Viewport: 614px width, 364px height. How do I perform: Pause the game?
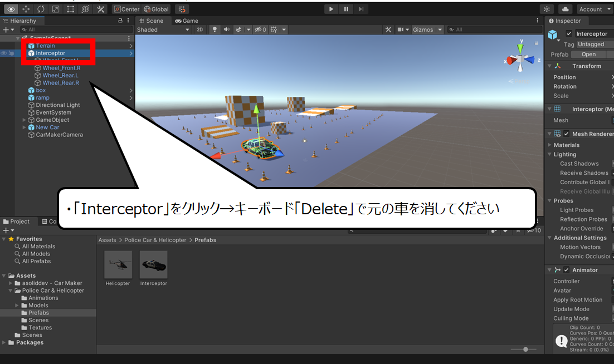coord(346,9)
